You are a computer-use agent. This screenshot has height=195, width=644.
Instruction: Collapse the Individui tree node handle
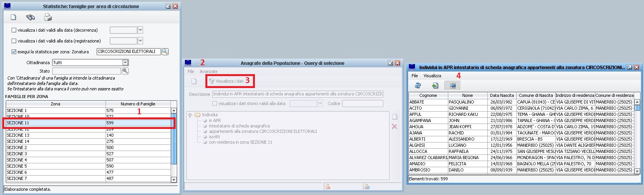click(190, 115)
